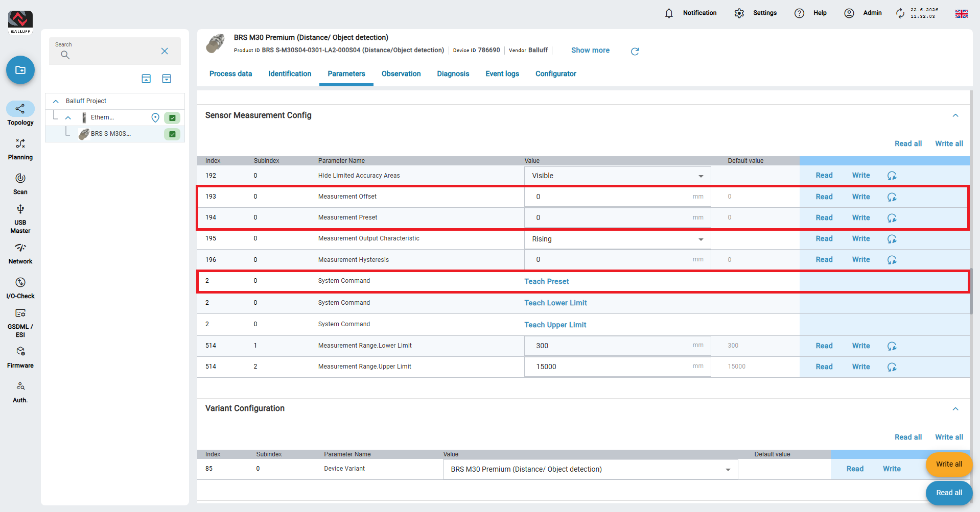Switch to Identification tab

pos(290,74)
